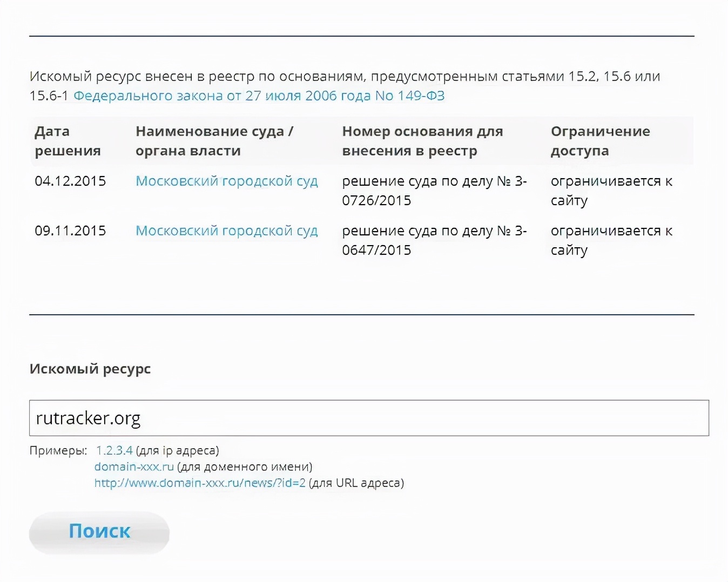728x582 pixels.
Task: Click Номер основания для внесения в реестр header
Action: coord(422,141)
